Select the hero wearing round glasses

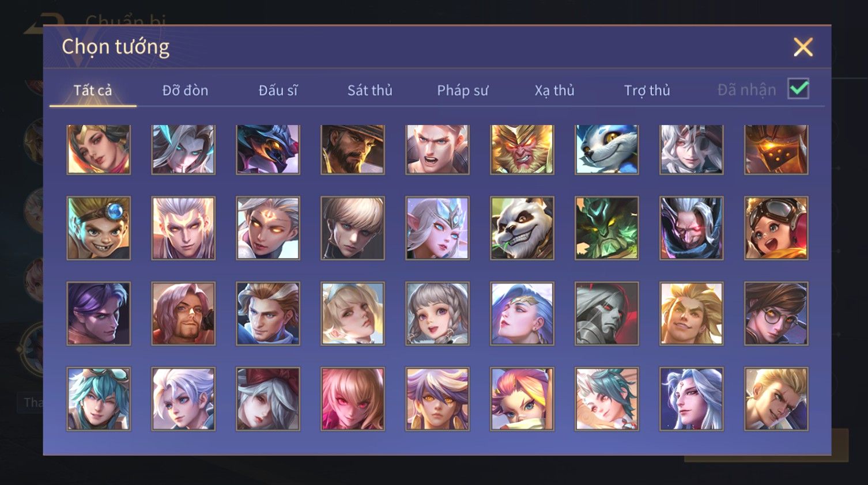776,314
